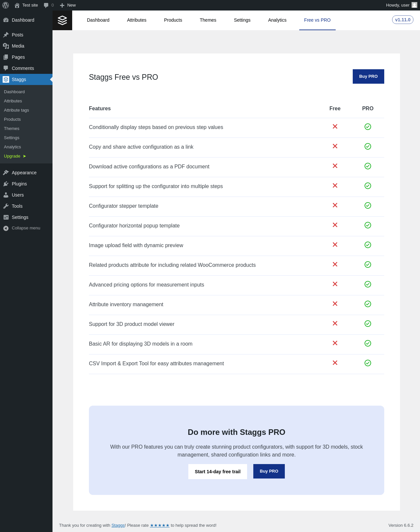Open the comments bubble in admin bar
This screenshot has width=420, height=532.
46,5
